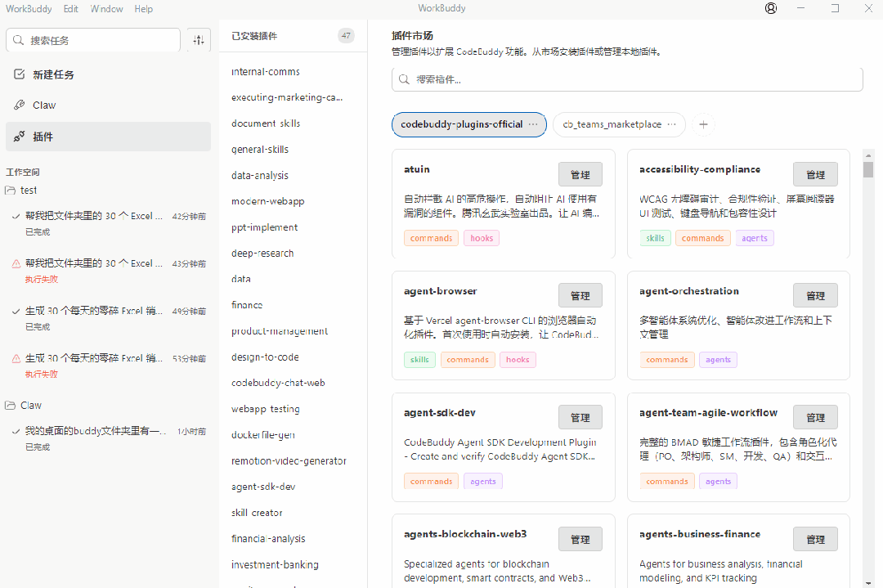The width and height of the screenshot is (883, 588).
Task: Open the Claw section in sidebar
Action: click(x=44, y=105)
